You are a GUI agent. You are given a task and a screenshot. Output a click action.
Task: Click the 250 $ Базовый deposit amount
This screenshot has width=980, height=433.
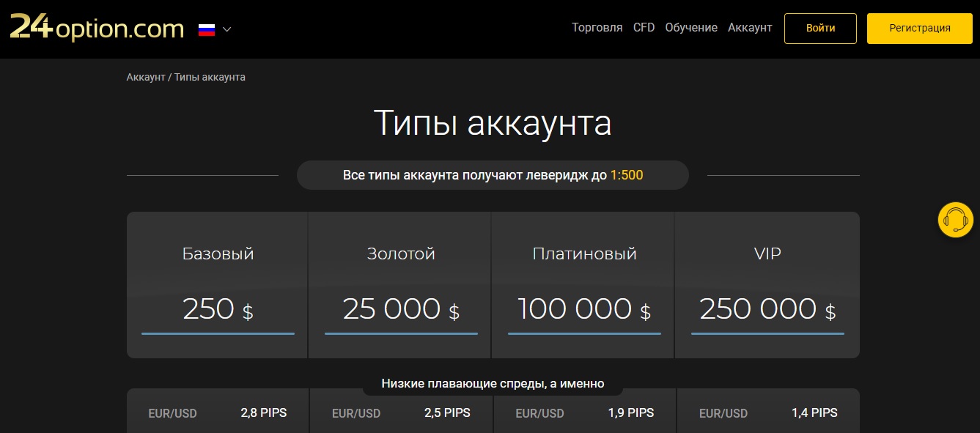point(218,310)
